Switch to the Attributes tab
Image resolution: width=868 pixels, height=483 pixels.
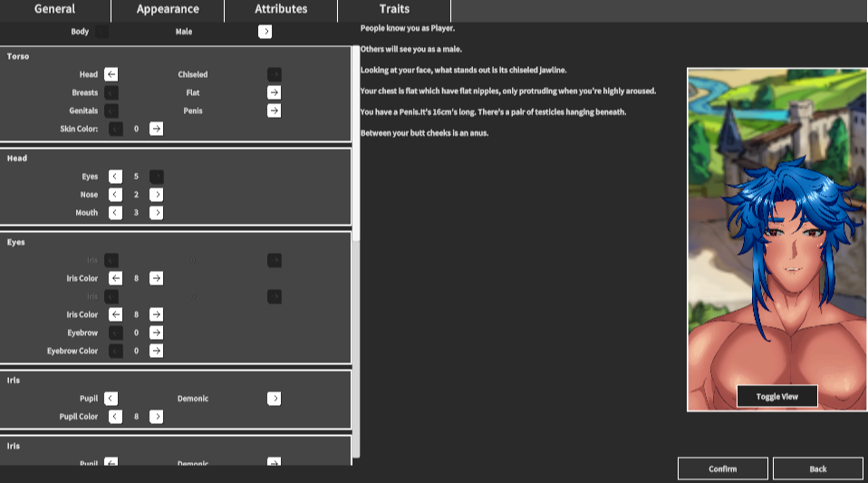(x=281, y=9)
